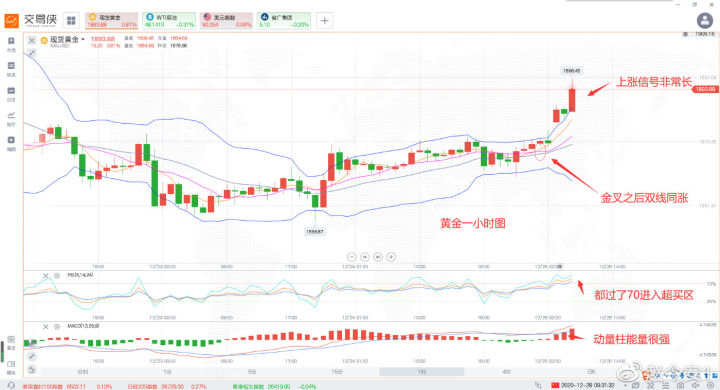The width and height of the screenshot is (720, 390).
Task: Zoom in the chart with the plus circle
Action: tap(391, 257)
